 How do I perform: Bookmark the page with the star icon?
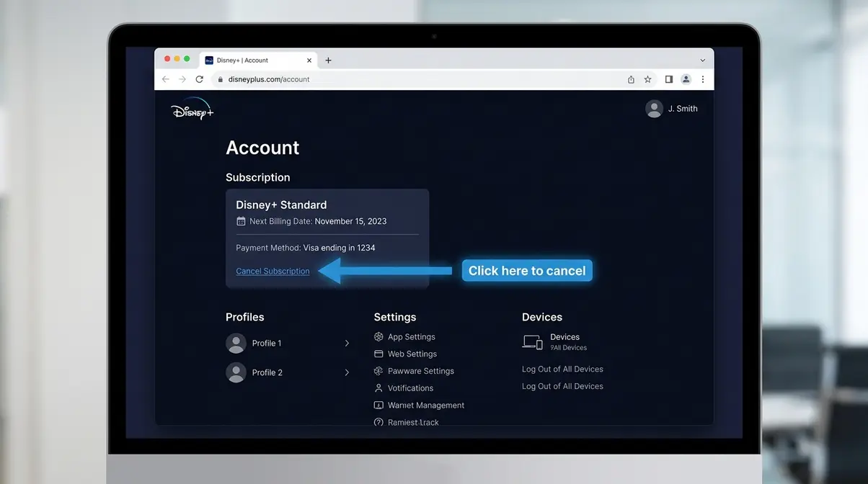[x=647, y=79]
